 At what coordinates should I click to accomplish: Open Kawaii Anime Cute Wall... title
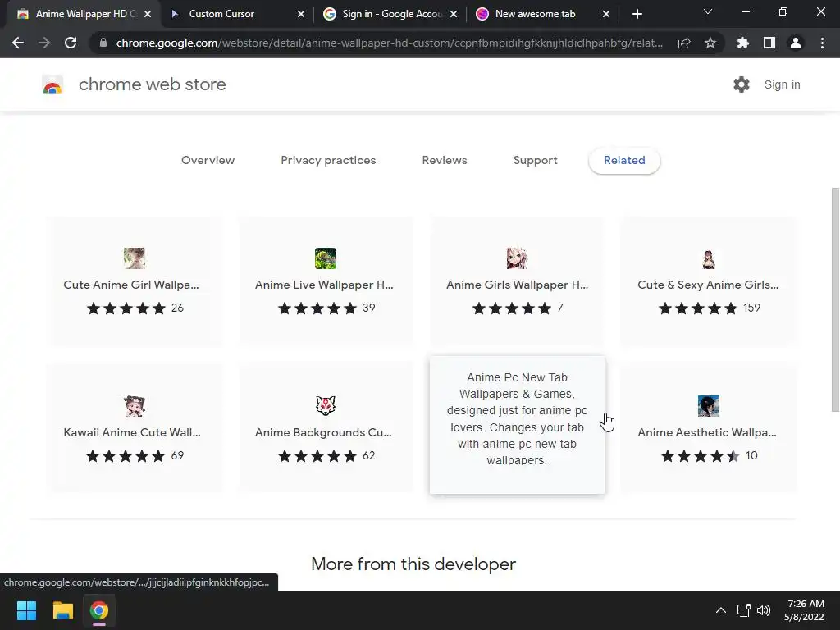(x=132, y=432)
